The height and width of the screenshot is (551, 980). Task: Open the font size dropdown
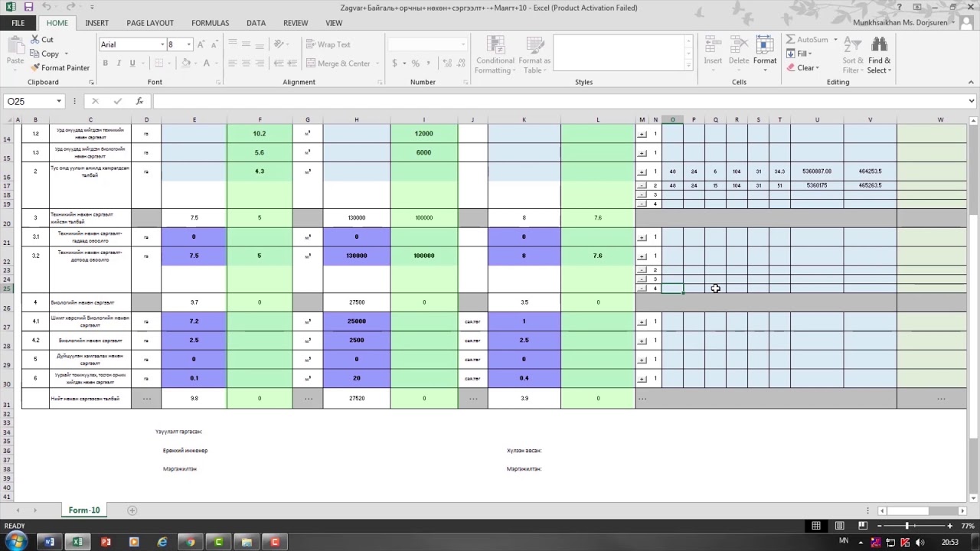(x=188, y=44)
